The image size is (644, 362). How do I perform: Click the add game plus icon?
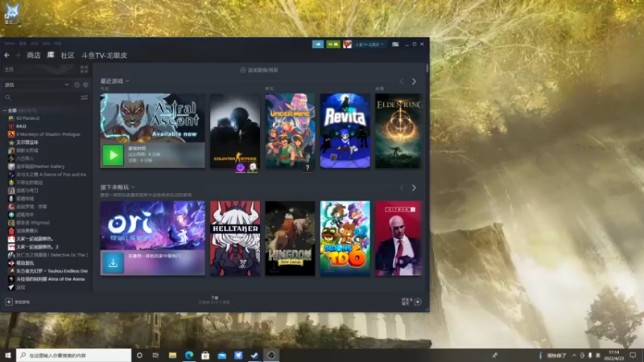click(x=9, y=302)
